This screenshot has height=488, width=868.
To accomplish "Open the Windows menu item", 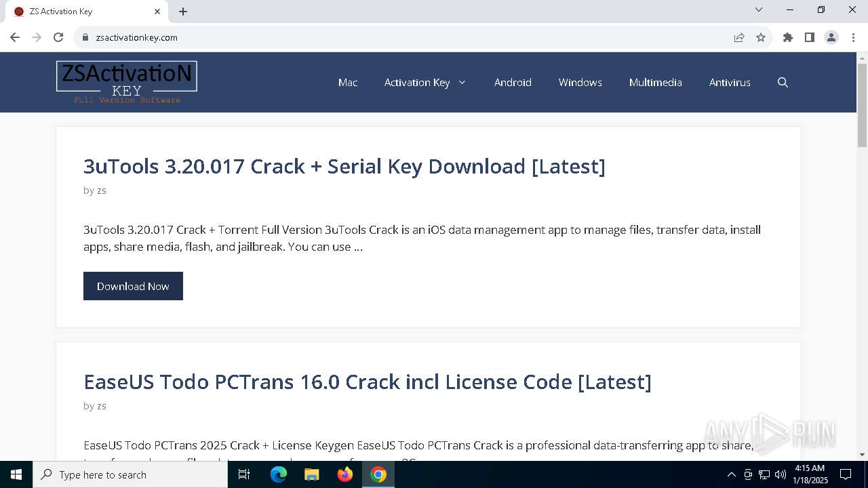I will click(x=580, y=82).
